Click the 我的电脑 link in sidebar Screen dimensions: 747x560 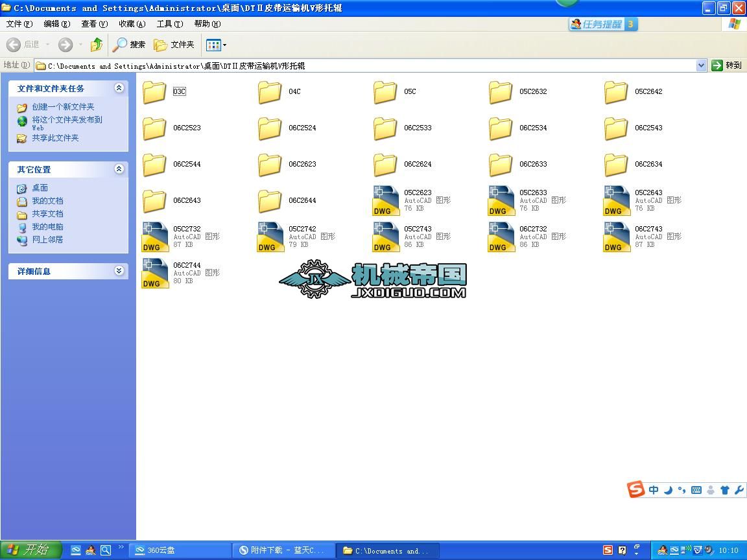click(x=47, y=227)
